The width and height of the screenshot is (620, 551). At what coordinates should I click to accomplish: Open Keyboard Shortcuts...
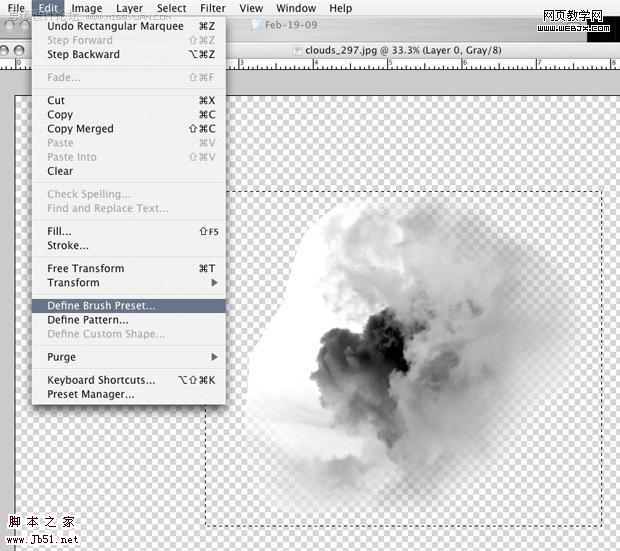[x=129, y=380]
